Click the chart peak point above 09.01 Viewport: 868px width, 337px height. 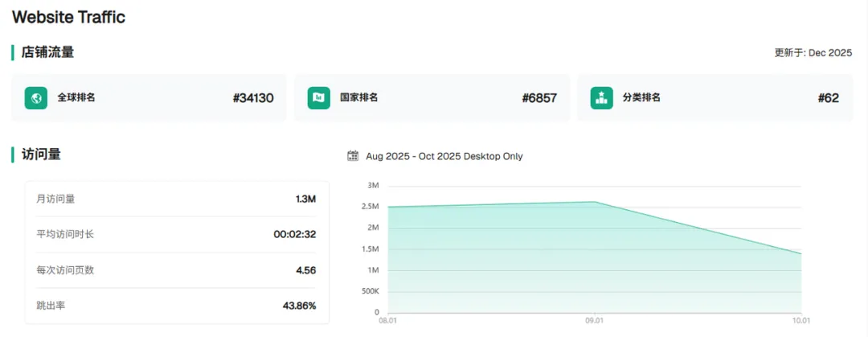[x=595, y=202]
